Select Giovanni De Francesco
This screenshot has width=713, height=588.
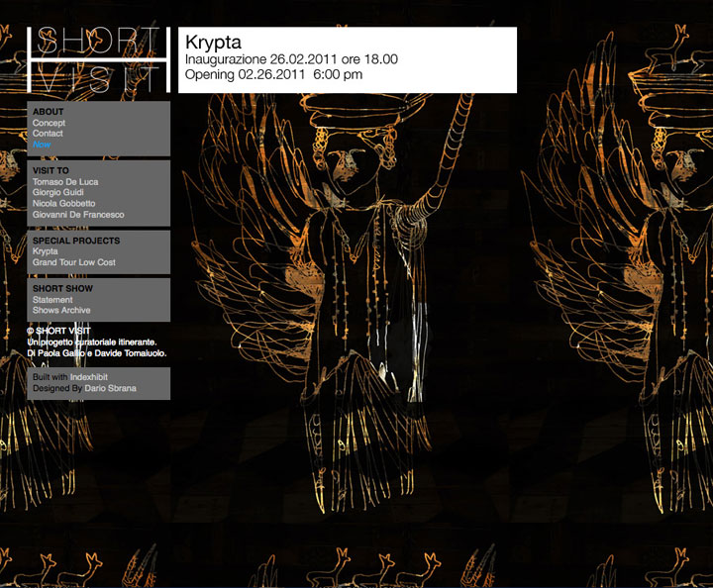pos(78,215)
